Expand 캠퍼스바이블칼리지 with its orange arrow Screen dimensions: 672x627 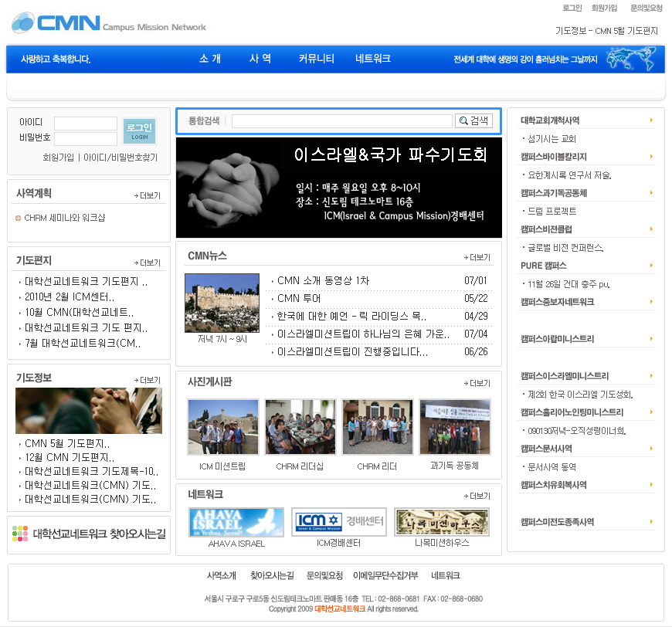click(x=651, y=157)
